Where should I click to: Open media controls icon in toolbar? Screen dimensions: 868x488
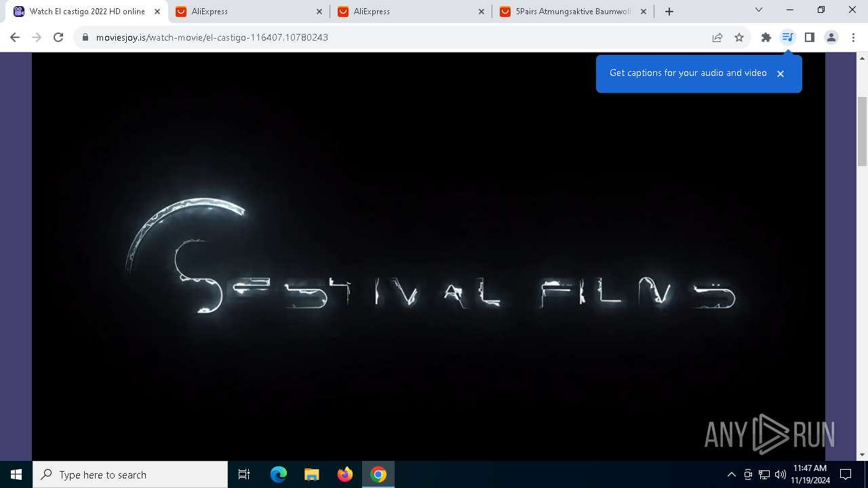(x=787, y=37)
